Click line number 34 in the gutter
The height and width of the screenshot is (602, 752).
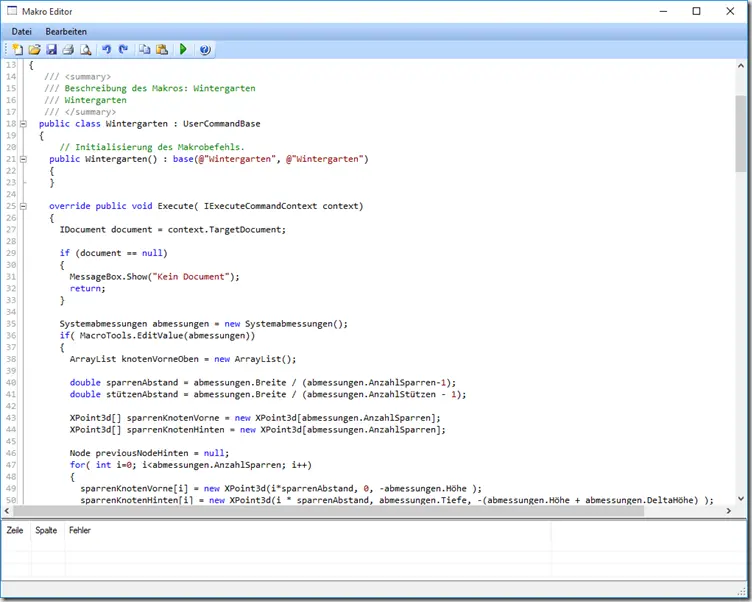click(x=11, y=312)
